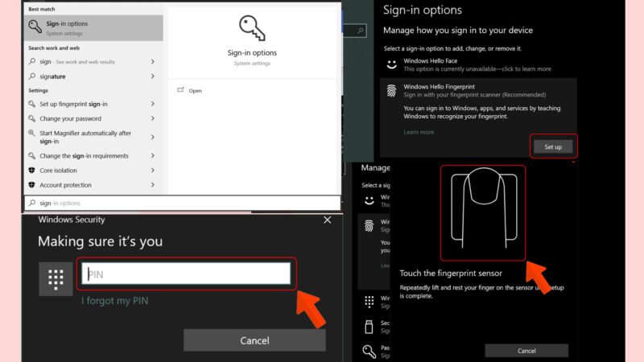Viewport: 644px width, 362px height.
Task: Click the 'I forgot my PIN' link
Action: [x=114, y=301]
